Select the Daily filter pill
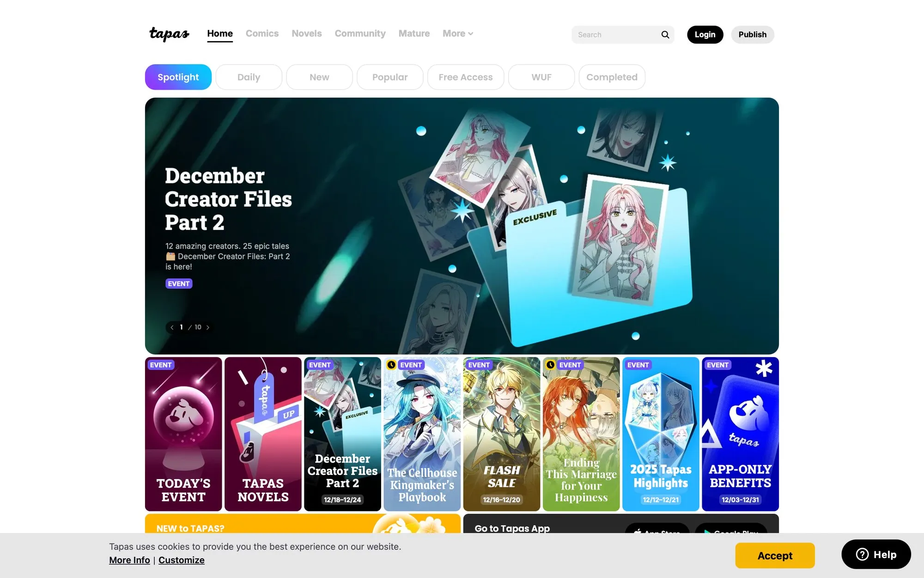924x578 pixels. (249, 77)
